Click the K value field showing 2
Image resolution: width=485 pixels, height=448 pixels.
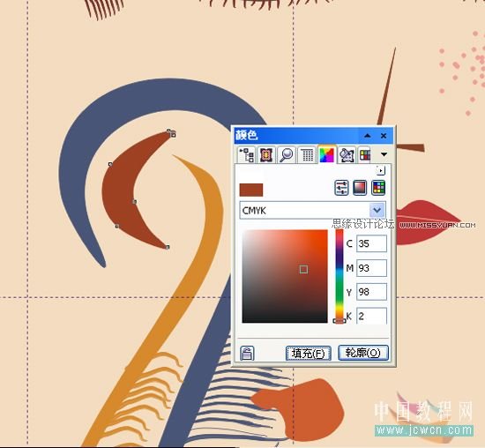tap(371, 316)
